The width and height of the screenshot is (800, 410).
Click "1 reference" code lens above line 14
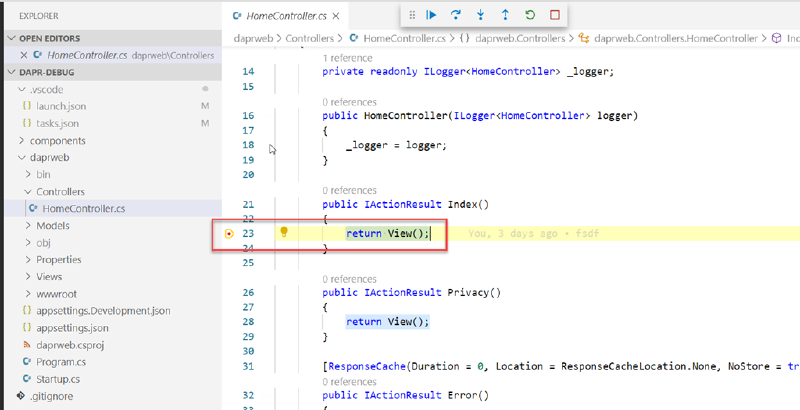pos(347,58)
